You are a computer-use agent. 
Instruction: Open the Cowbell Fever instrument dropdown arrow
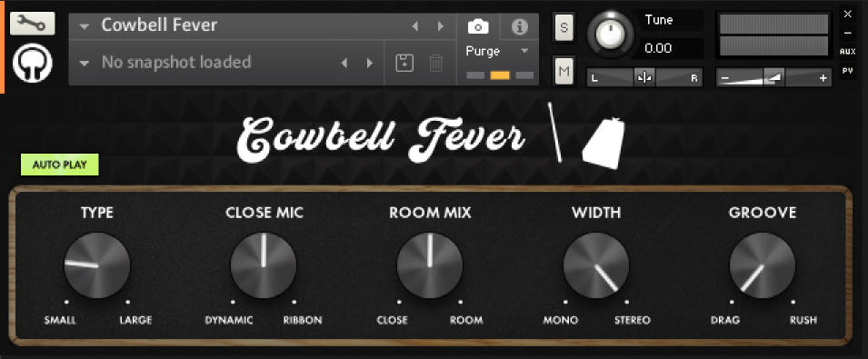click(85, 26)
